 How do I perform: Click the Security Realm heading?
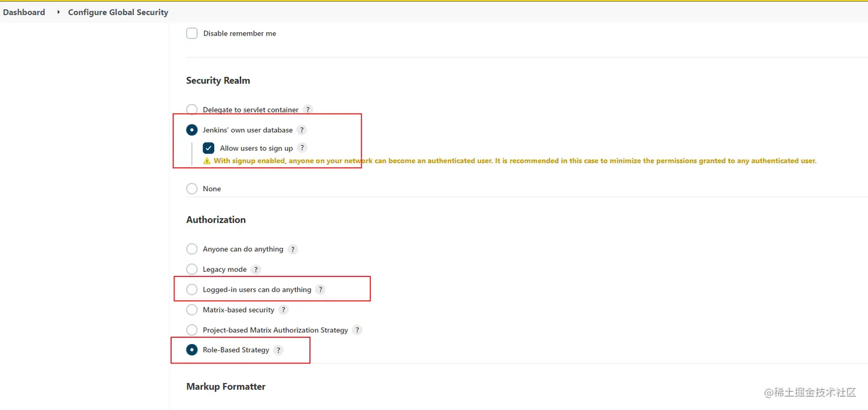click(x=218, y=80)
